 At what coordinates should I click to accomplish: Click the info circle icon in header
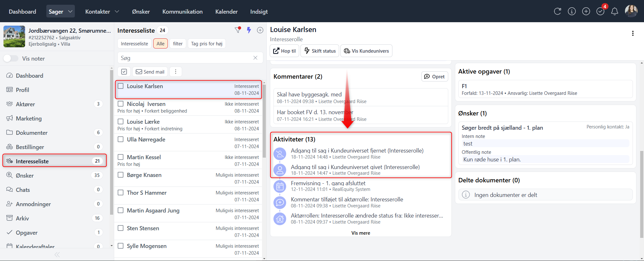pos(572,11)
